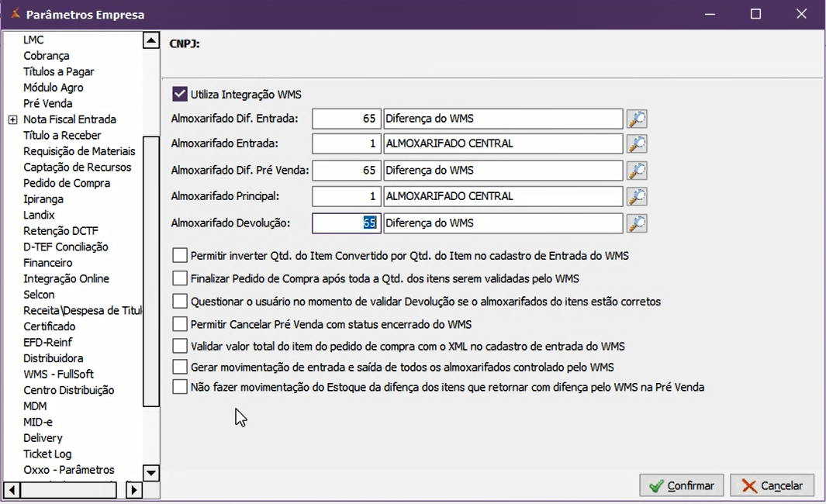Click the Cancelar button
This screenshot has height=504, width=826.
point(772,485)
